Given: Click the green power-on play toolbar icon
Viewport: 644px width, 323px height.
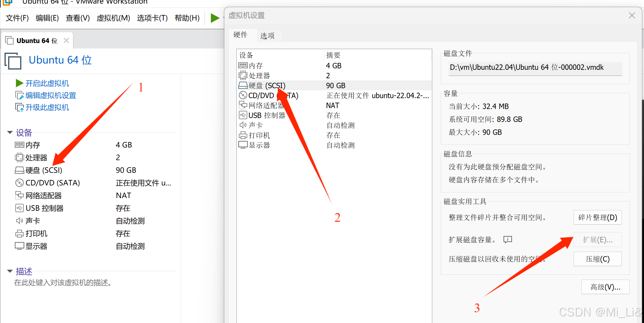Looking at the screenshot, I should (215, 18).
